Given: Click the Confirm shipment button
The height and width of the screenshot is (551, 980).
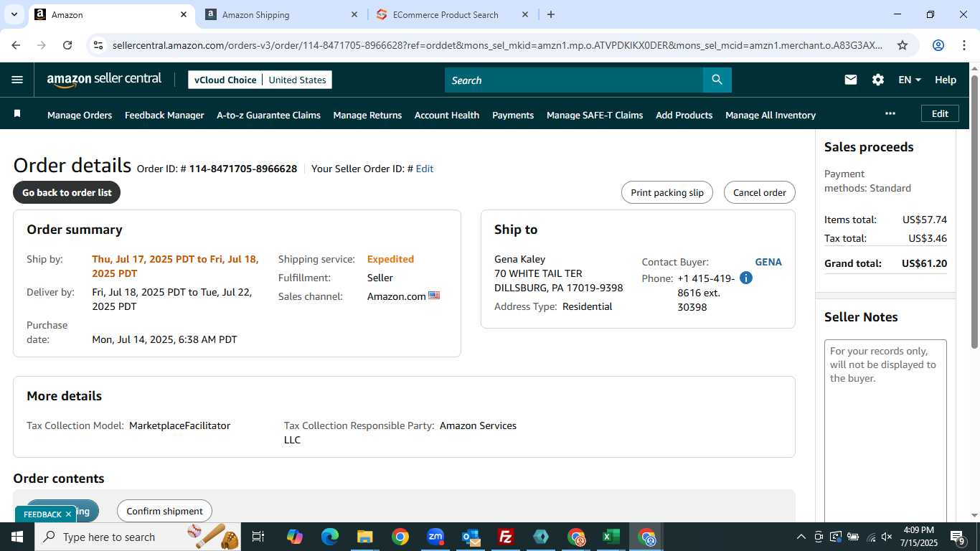Looking at the screenshot, I should pos(164,511).
